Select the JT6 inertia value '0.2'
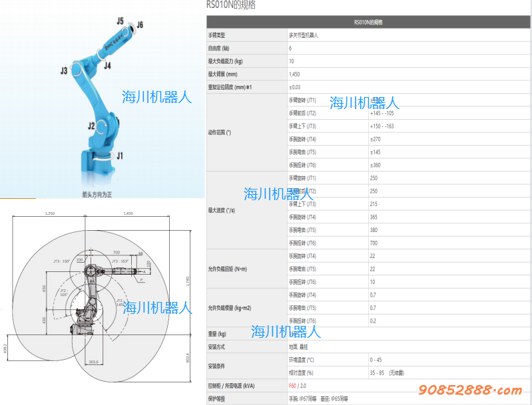Viewport: 532px width, 405px height. [x=373, y=321]
